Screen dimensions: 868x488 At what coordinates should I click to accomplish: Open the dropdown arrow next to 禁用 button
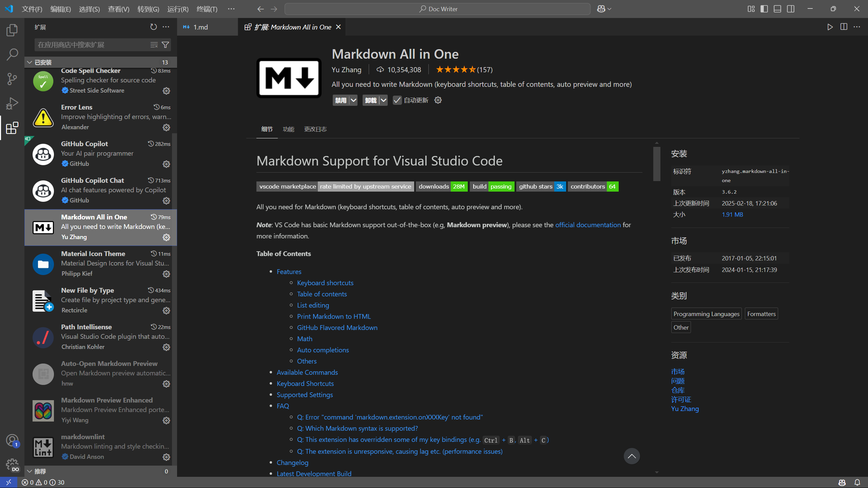click(x=353, y=100)
